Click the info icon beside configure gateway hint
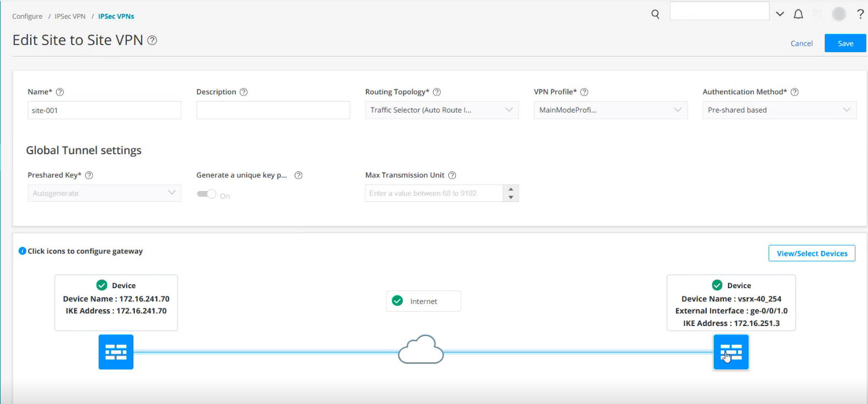Screen dimensions: 868x404 22,251
